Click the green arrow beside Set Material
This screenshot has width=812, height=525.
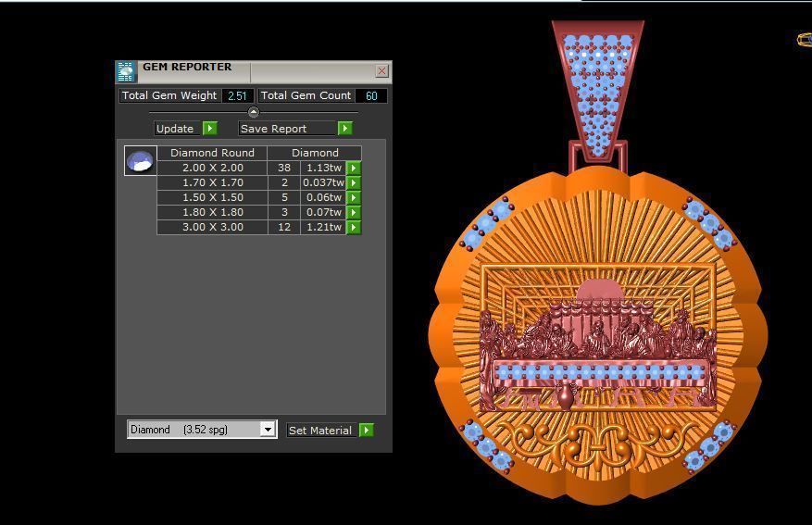tap(366, 431)
